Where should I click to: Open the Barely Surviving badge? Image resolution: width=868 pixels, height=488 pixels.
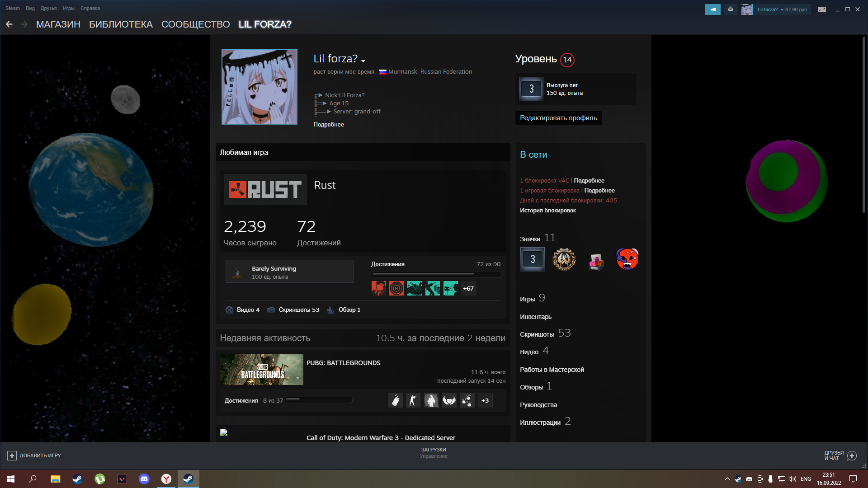coord(289,272)
